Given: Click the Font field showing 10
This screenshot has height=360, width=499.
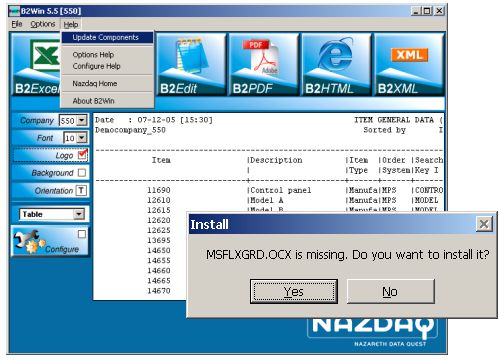Looking at the screenshot, I should 70,138.
